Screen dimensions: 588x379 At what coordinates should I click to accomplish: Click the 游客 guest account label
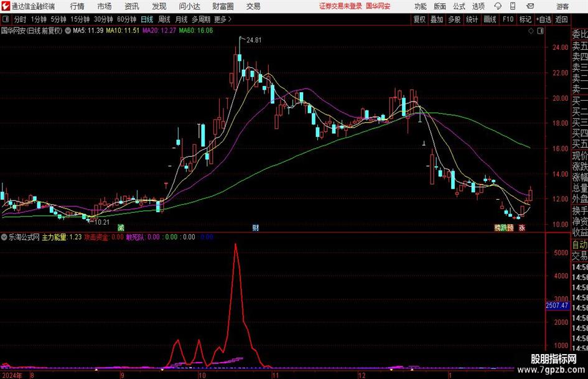562,6
